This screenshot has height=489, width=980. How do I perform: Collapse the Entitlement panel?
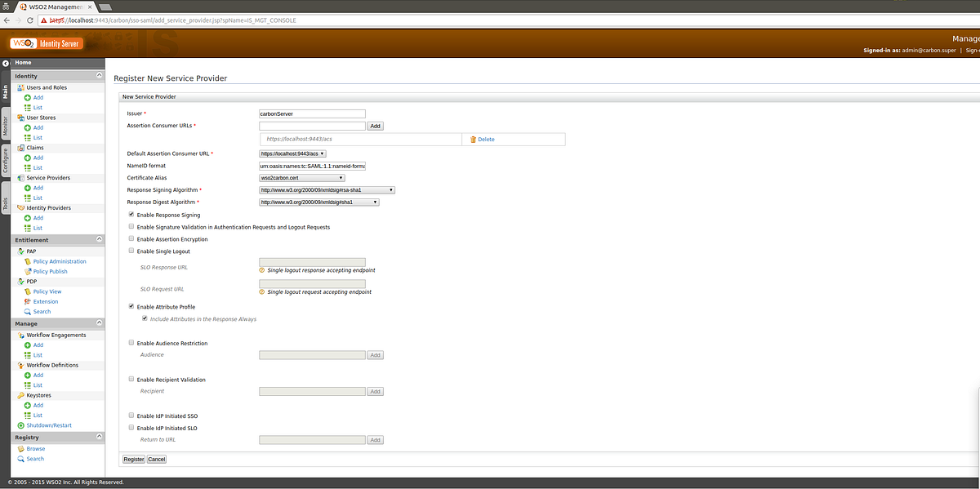[100, 239]
